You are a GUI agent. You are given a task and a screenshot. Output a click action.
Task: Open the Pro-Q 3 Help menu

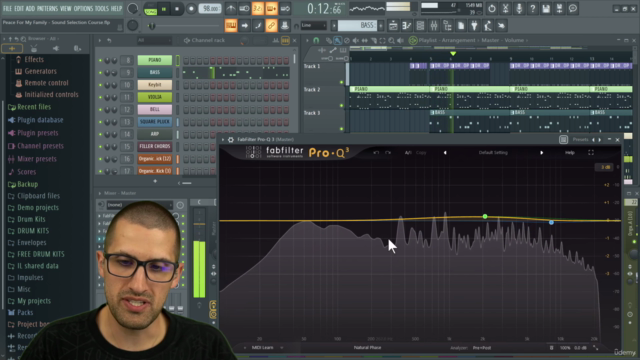[x=570, y=153]
